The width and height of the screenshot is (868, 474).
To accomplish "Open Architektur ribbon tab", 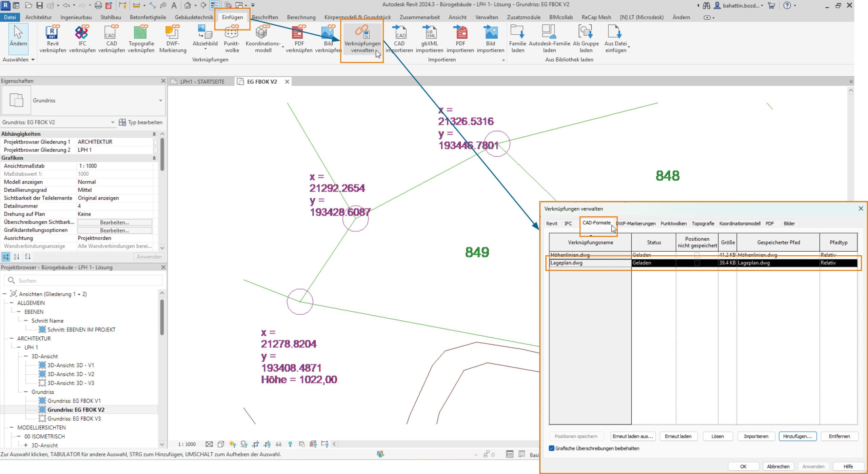I will [x=38, y=17].
